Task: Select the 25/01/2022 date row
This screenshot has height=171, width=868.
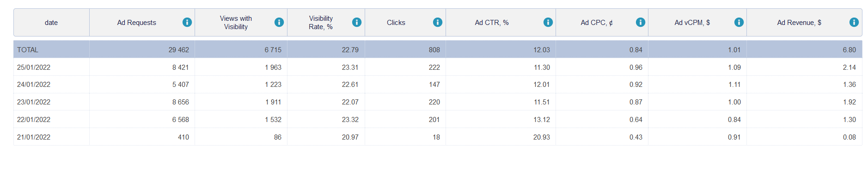Action: [438, 67]
